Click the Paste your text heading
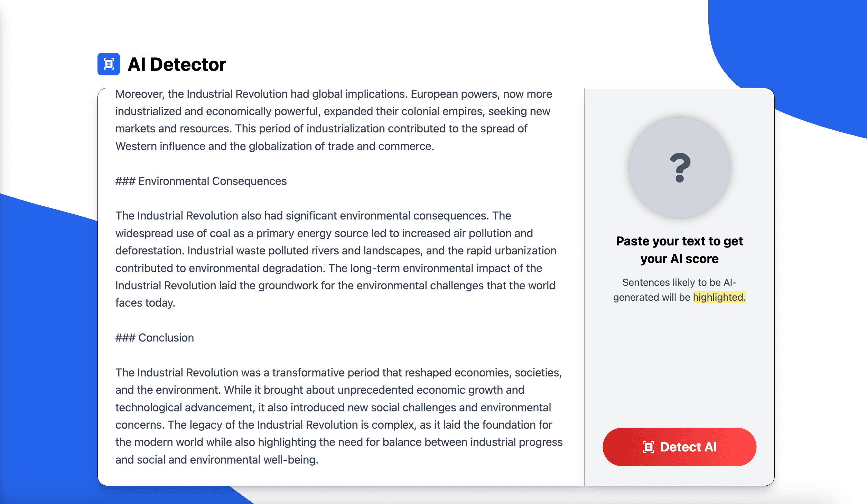867x504 pixels. coord(679,250)
